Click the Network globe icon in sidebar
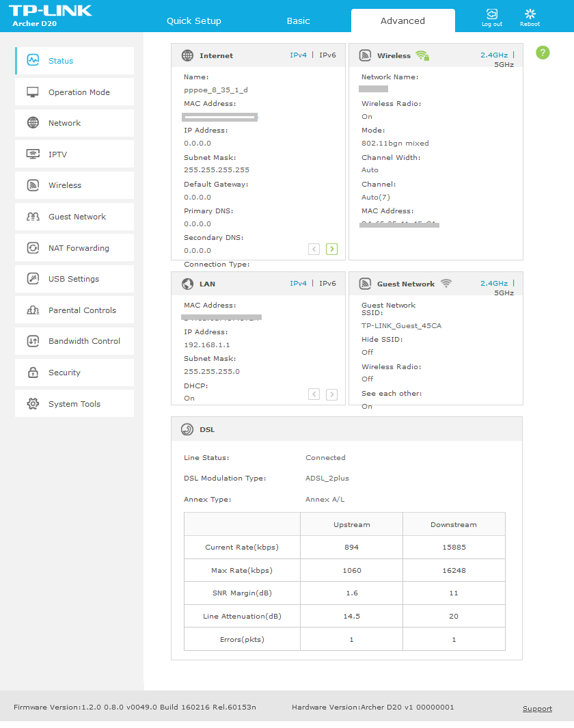 coord(33,122)
